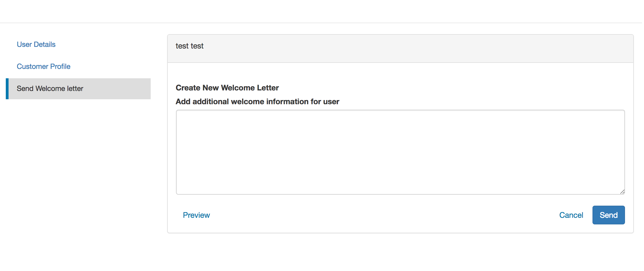Click the Create New Welcome Letter heading
644x271 pixels.
point(227,88)
